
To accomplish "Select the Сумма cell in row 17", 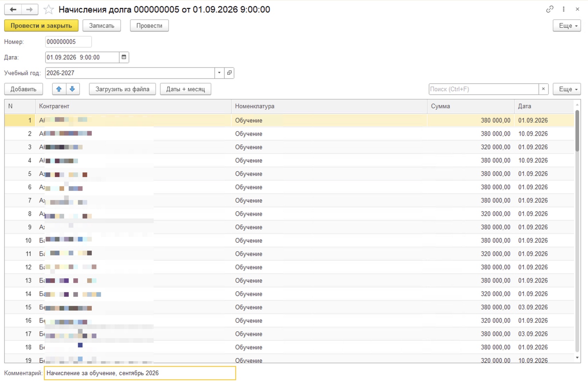I will point(470,334).
